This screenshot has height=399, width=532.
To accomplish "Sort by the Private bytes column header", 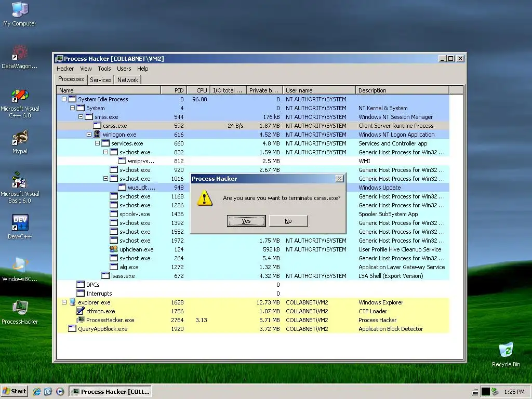I will 264,90.
